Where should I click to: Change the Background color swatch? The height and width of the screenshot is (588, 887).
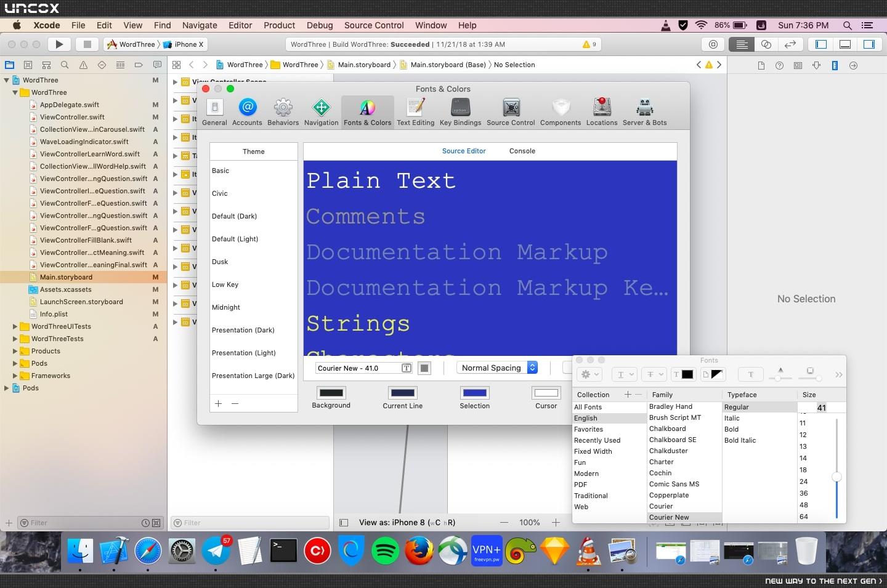point(331,393)
